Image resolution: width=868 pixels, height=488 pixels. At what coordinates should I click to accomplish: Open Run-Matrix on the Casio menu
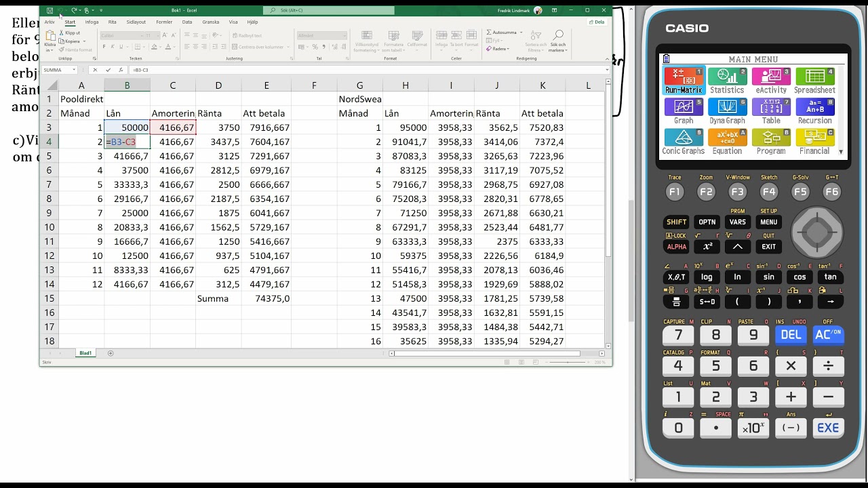(x=684, y=81)
